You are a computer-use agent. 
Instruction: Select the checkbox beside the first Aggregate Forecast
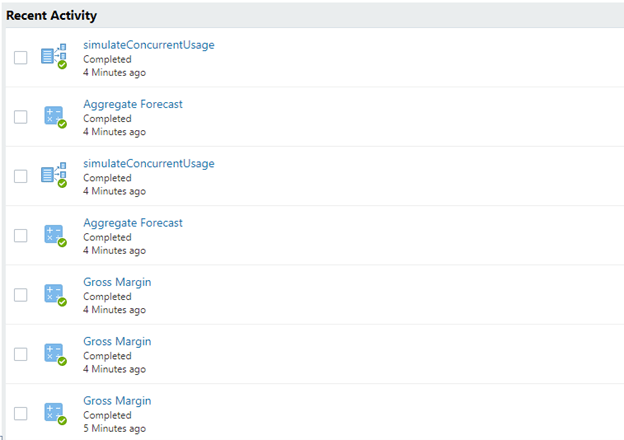[x=21, y=117]
